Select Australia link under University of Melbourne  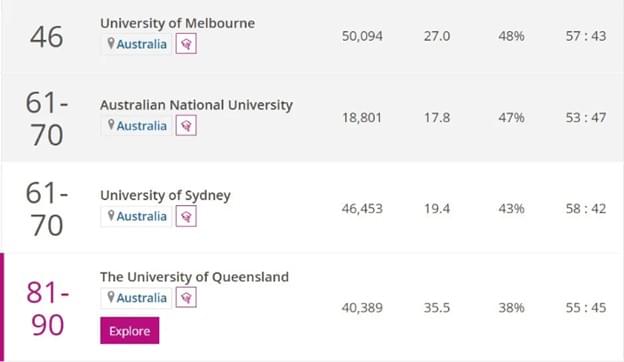(142, 44)
